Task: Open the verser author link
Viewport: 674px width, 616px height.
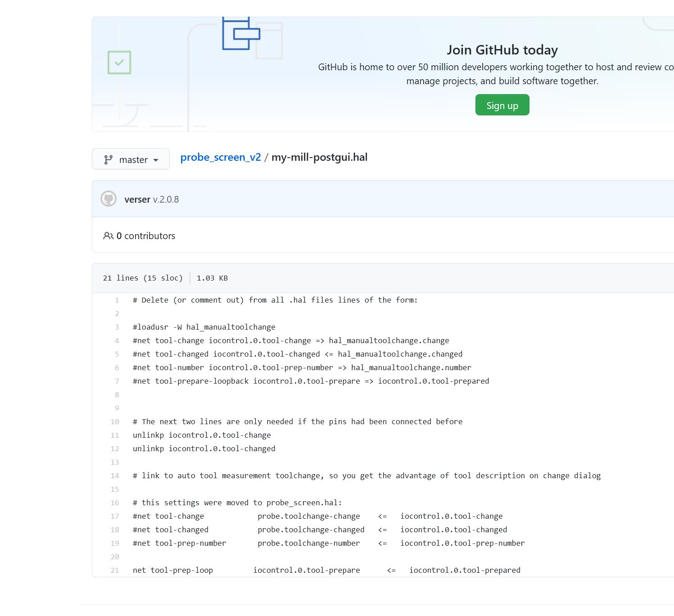Action: tap(137, 199)
